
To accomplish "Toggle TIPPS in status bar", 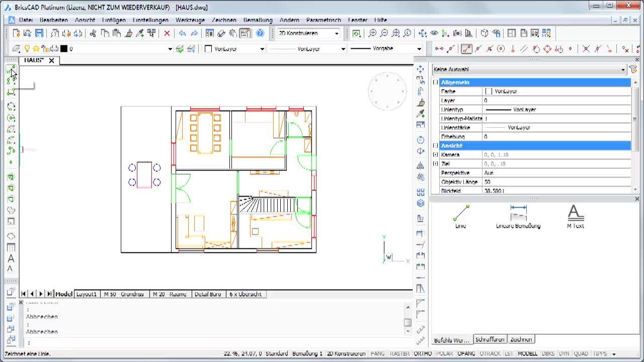I will (600, 354).
